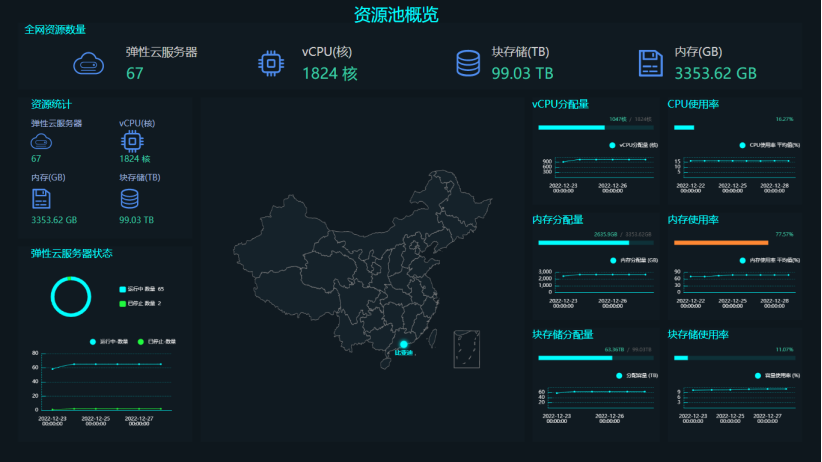Click the vCPU分配量 chart title
The image size is (822, 462).
click(x=560, y=104)
